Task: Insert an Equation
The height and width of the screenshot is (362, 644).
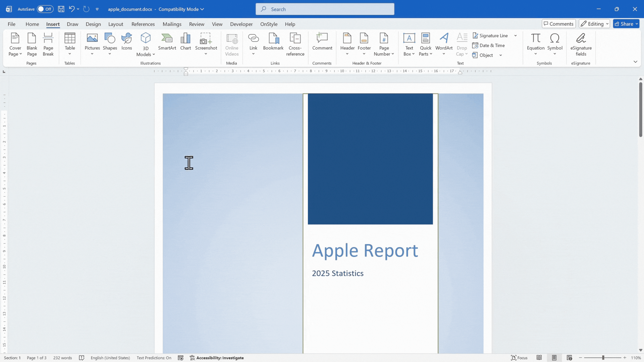Action: [536, 45]
